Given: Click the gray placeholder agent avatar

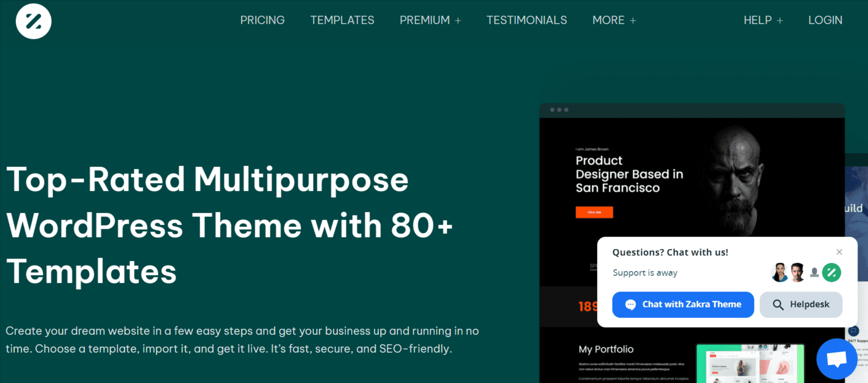Looking at the screenshot, I should tap(814, 273).
